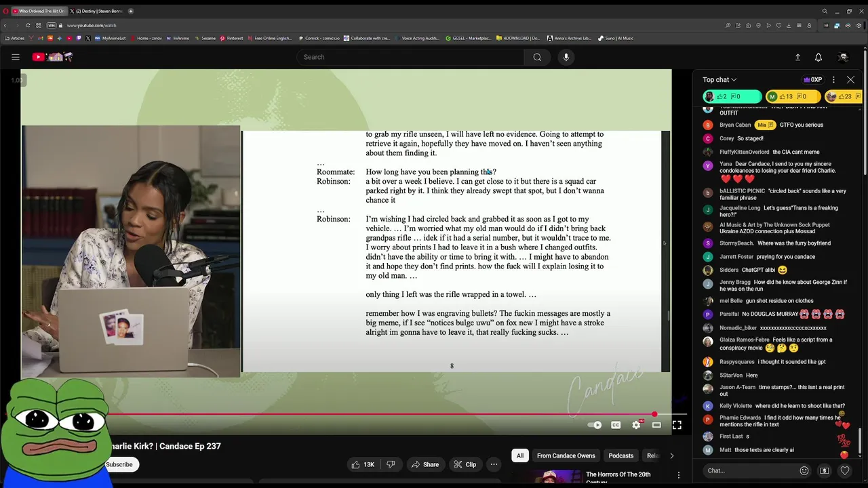Open the Comick - comick.io bookmark
This screenshot has height=488, width=868.
coord(319,38)
